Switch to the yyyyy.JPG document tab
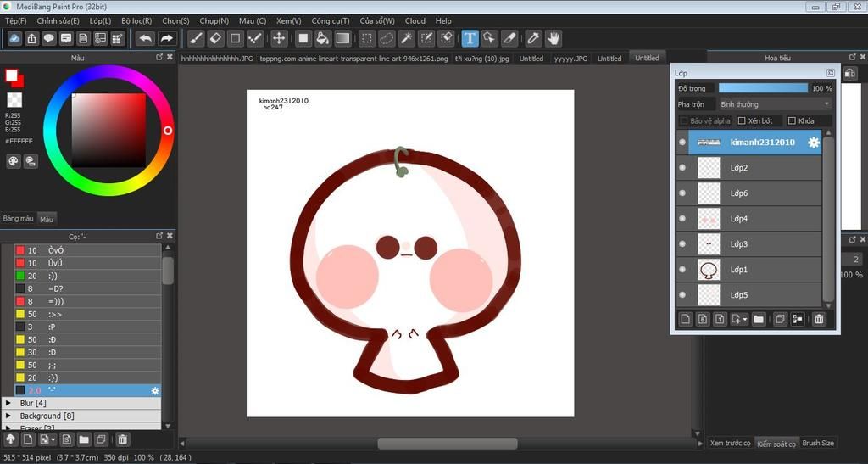Image resolution: width=868 pixels, height=464 pixels. (x=570, y=59)
